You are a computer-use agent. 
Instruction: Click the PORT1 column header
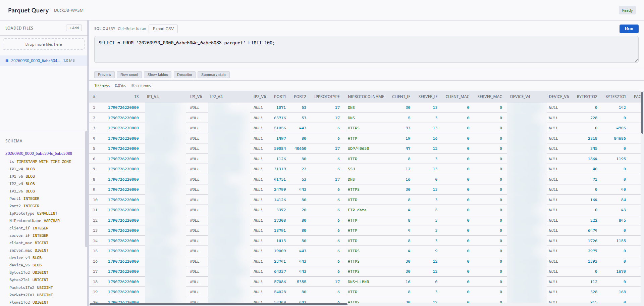pos(280,97)
